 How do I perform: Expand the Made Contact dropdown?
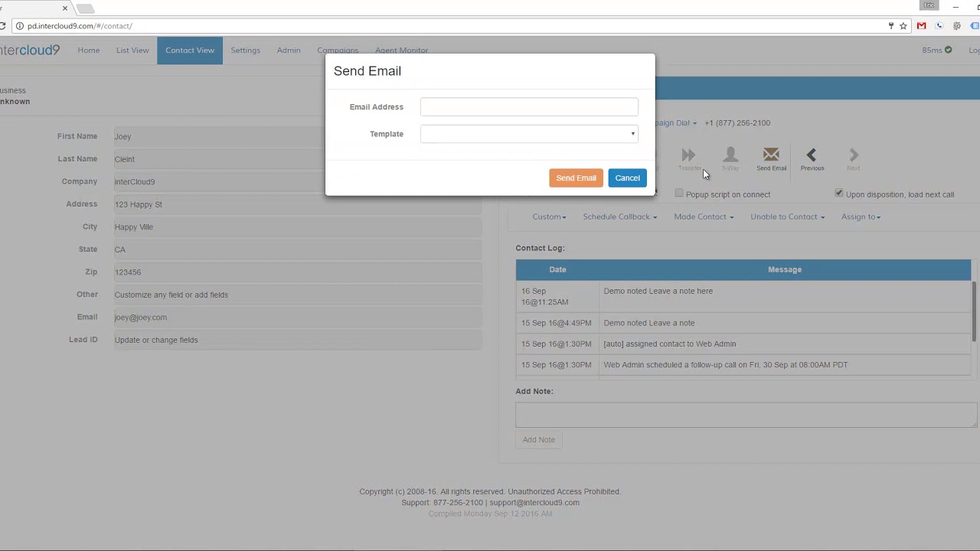(704, 217)
